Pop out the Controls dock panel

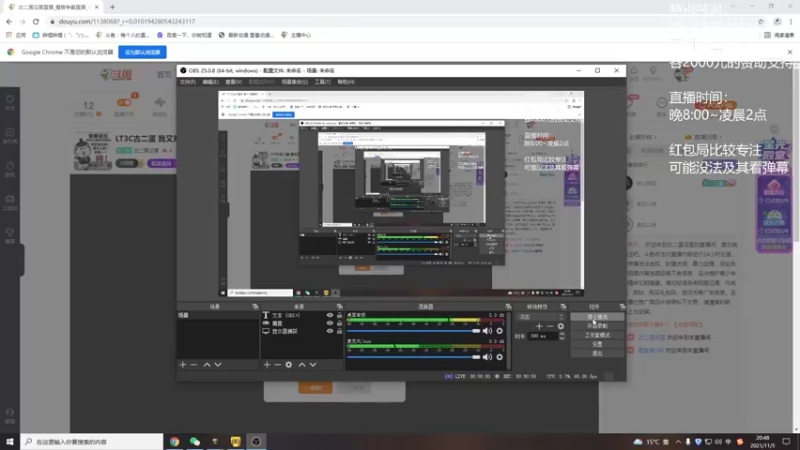coord(622,307)
